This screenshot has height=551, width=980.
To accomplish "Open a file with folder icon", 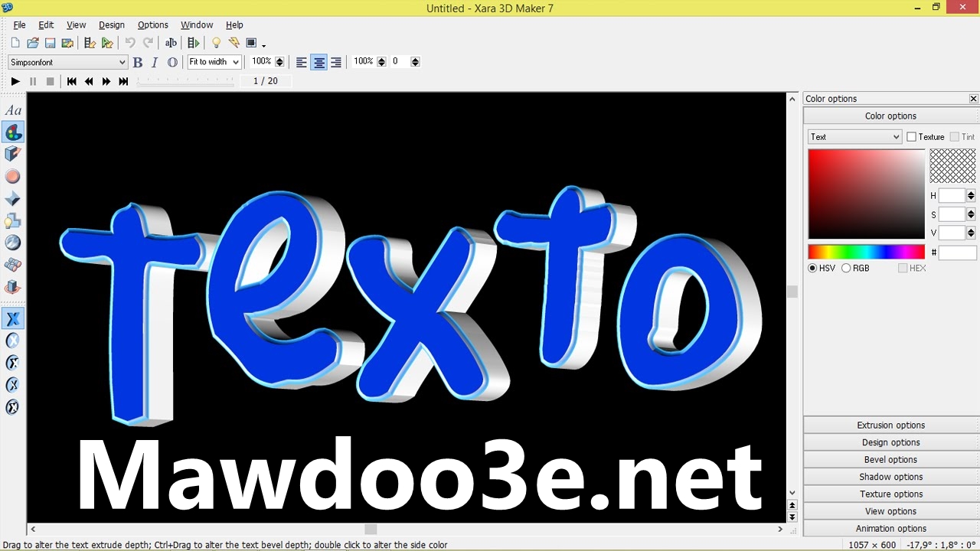I will pos(32,44).
